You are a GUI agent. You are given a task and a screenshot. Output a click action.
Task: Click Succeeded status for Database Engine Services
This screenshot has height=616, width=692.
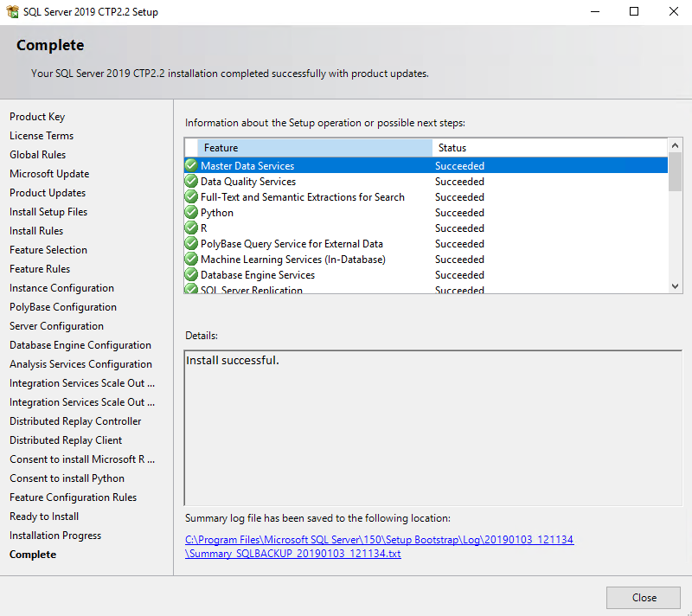459,275
